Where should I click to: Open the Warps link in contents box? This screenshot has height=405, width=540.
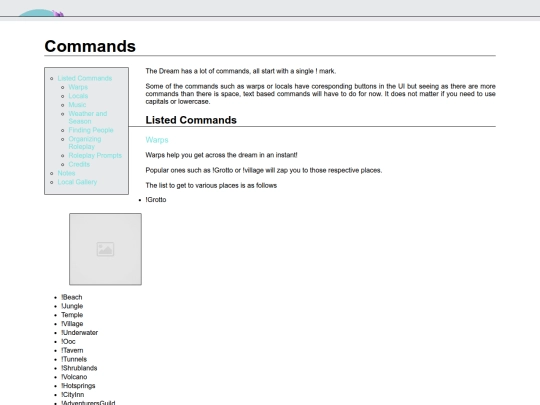click(x=78, y=87)
